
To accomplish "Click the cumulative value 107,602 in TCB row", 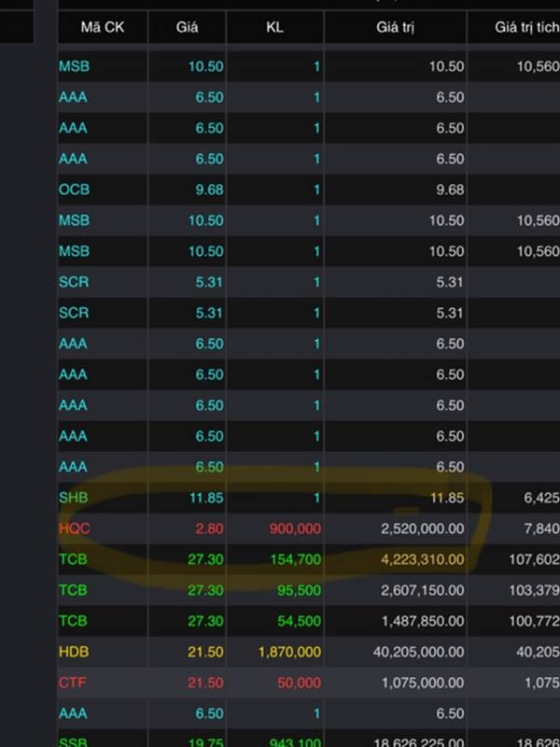I will tap(534, 559).
